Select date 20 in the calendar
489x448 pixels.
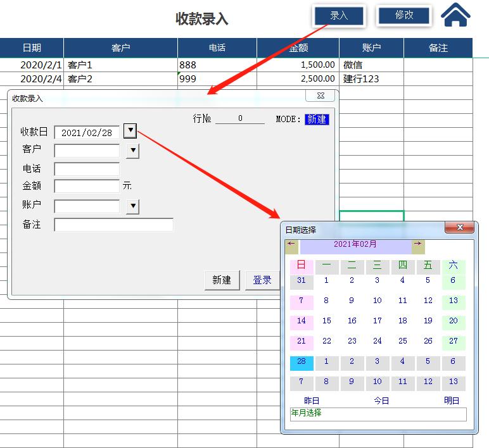pyautogui.click(x=454, y=323)
